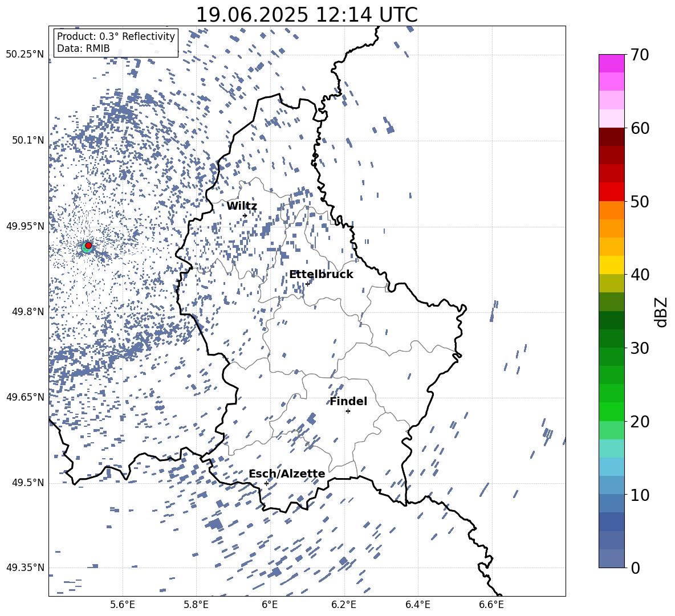Viewport: 675px width, 616px height.
Task: Click the yellow swatch just above 40 dBZ
Action: (x=611, y=265)
